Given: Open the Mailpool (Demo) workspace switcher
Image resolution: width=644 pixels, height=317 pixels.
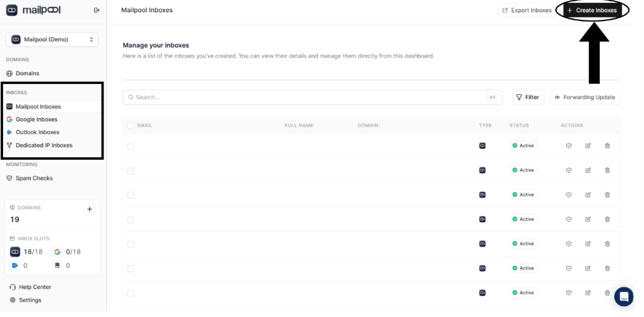Looking at the screenshot, I should (52, 40).
